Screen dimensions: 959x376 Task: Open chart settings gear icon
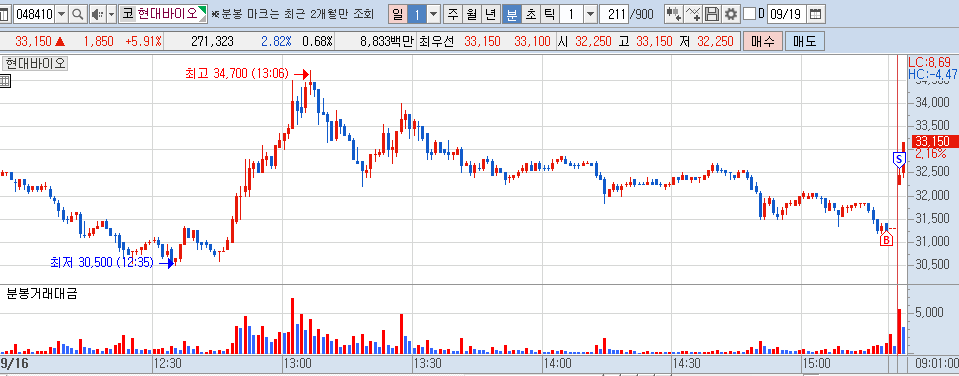[730, 13]
